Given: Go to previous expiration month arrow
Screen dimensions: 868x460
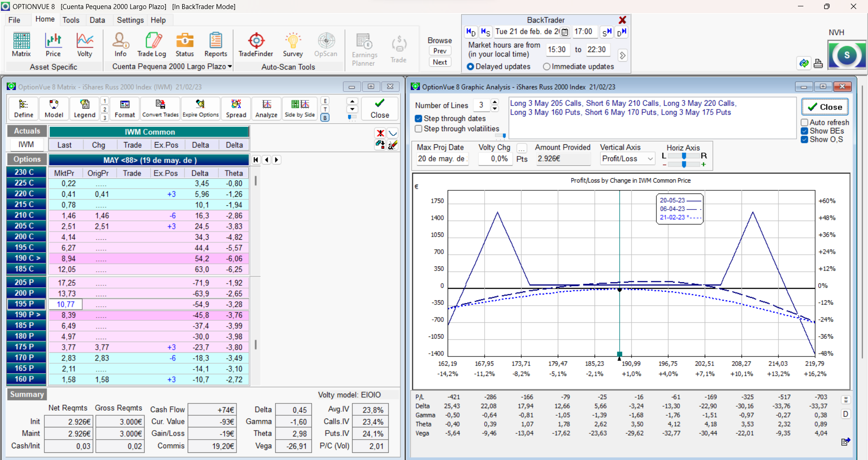Looking at the screenshot, I should point(267,160).
